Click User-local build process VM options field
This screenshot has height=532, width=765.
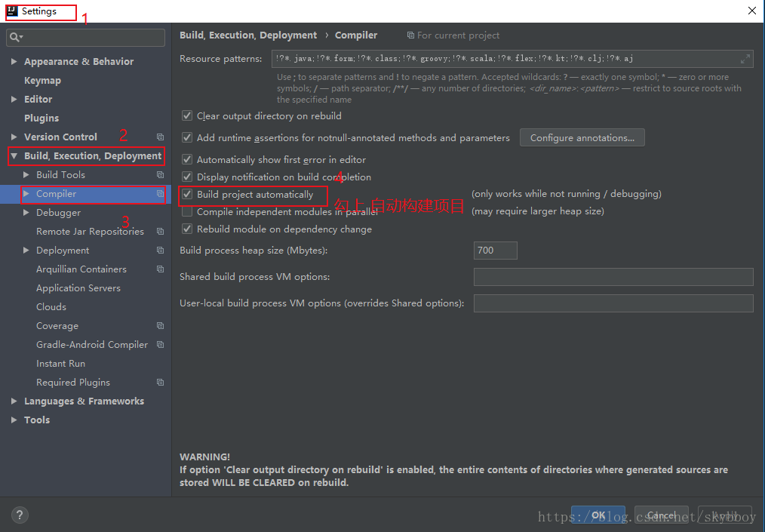coord(613,303)
